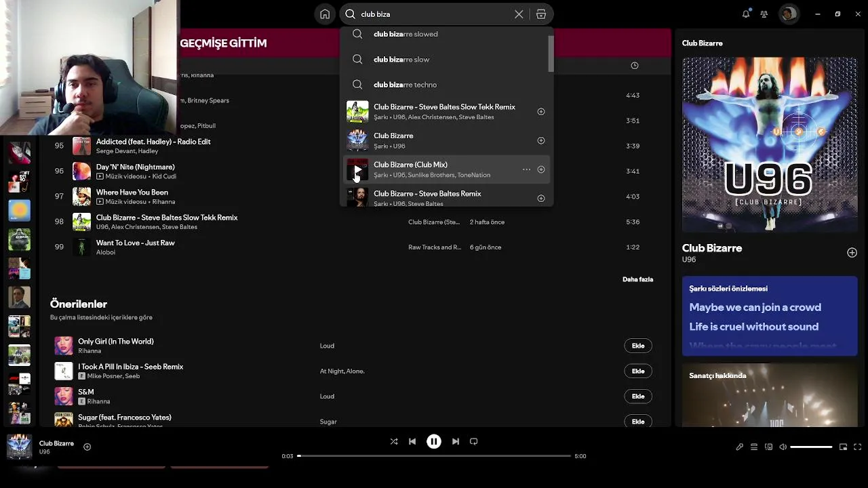
Task: Add 'S&M' with Ekle button
Action: coord(638,396)
